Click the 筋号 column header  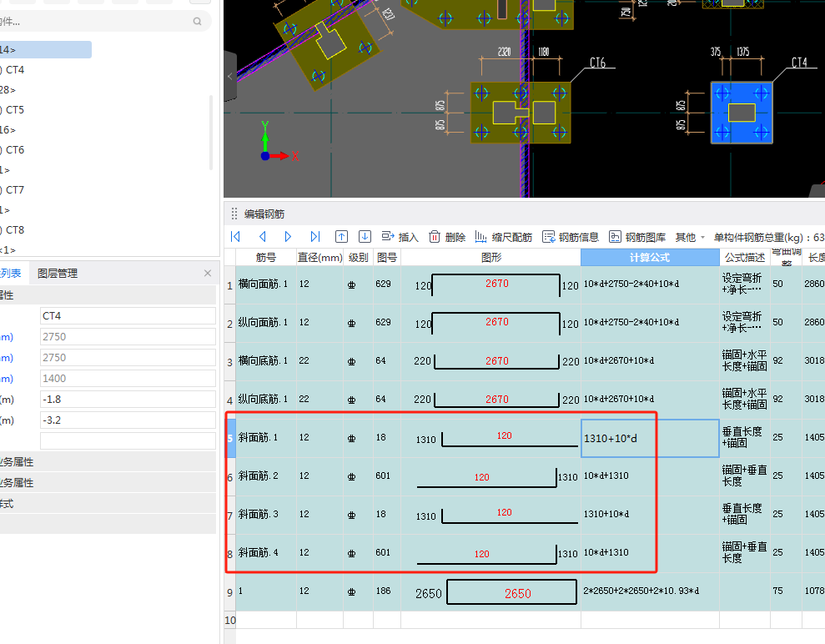[x=266, y=257]
